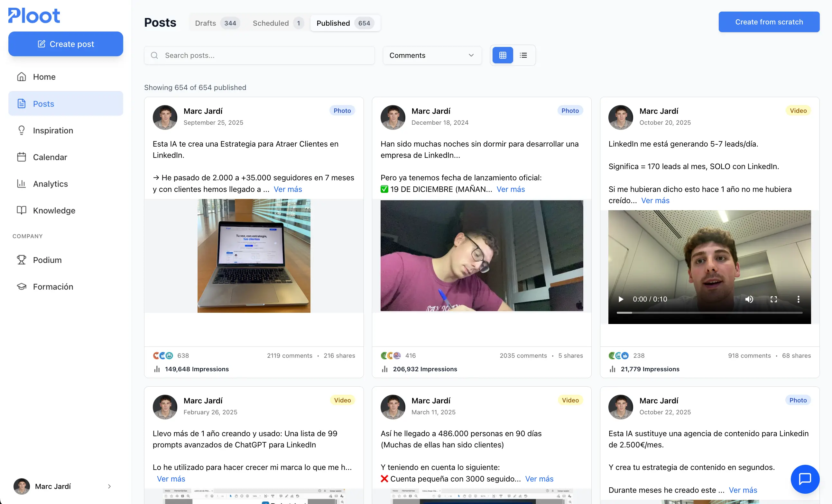Open the photo of man writing

482,256
